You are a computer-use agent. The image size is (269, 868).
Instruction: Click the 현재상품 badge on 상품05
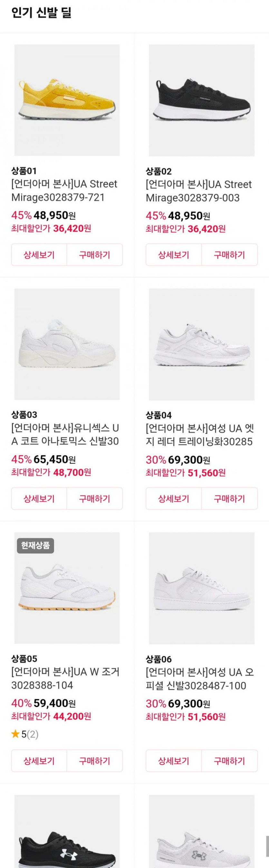click(35, 545)
